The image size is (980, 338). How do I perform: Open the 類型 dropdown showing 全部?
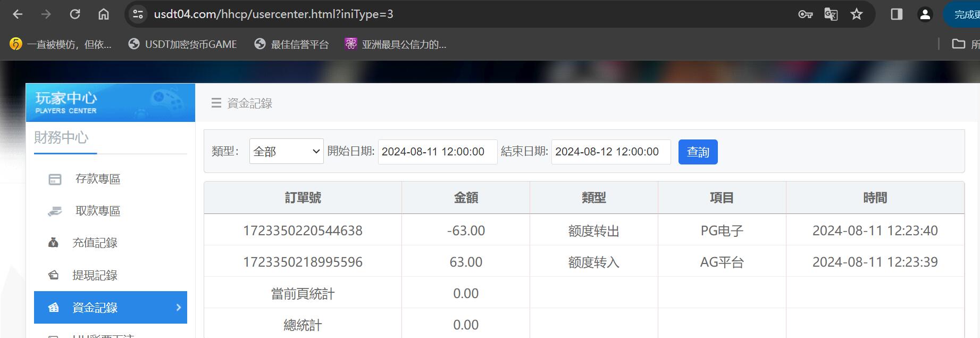pos(286,152)
